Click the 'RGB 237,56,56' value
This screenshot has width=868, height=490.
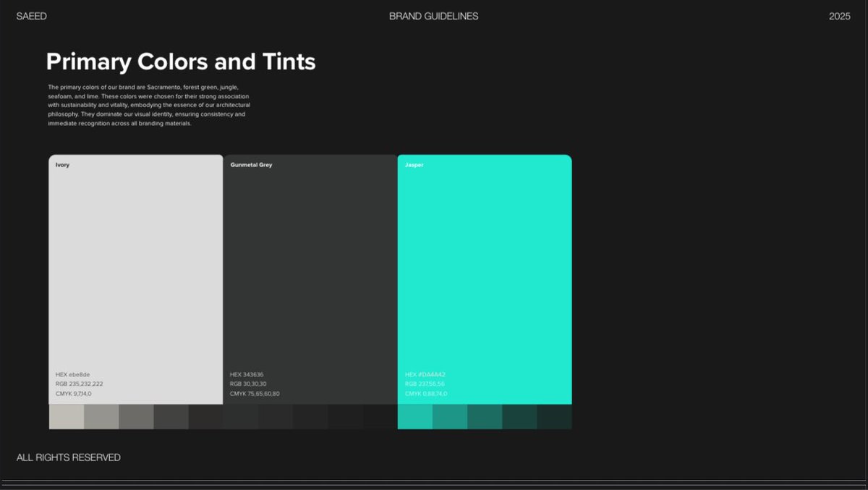tap(425, 384)
